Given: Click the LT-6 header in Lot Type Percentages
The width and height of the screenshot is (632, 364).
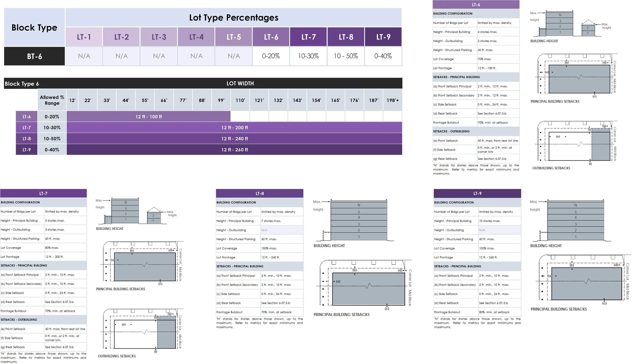Looking at the screenshot, I should [271, 37].
